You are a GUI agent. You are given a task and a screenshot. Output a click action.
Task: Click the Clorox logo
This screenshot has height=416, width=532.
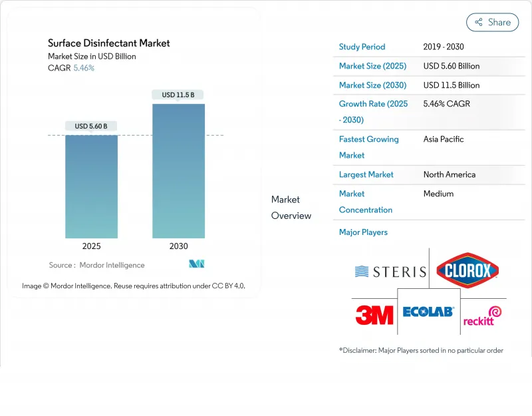point(467,270)
